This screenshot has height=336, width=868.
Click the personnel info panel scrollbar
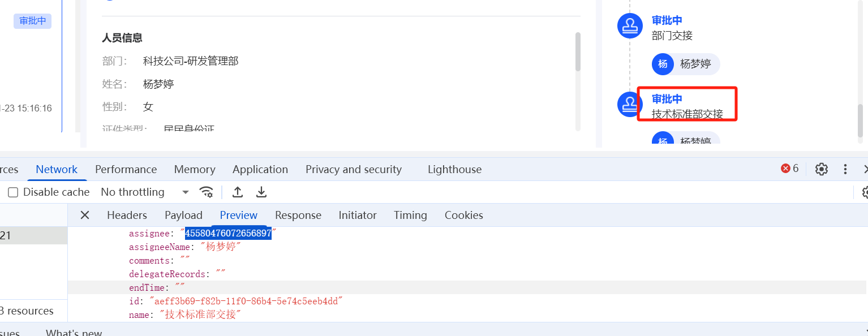point(578,52)
